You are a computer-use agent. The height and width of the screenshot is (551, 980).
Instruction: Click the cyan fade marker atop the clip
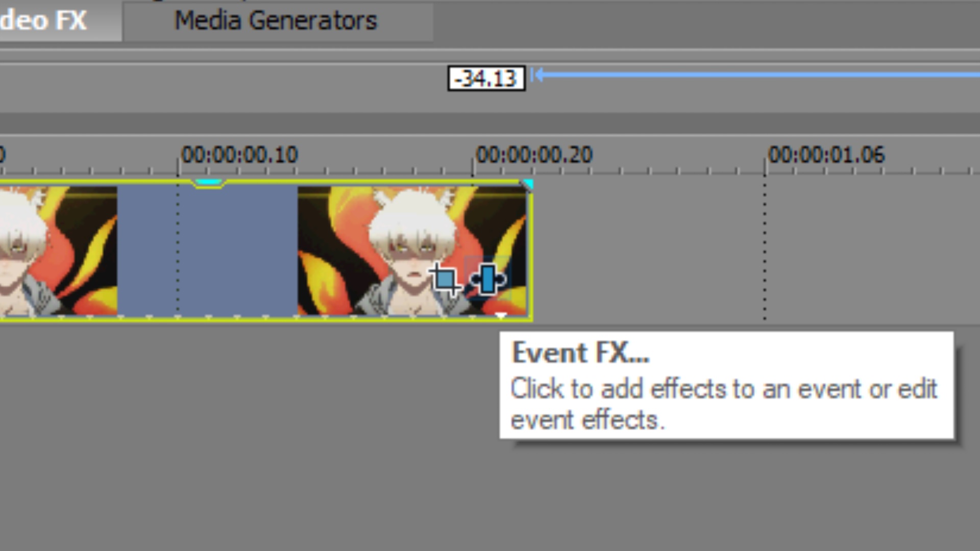coord(209,183)
